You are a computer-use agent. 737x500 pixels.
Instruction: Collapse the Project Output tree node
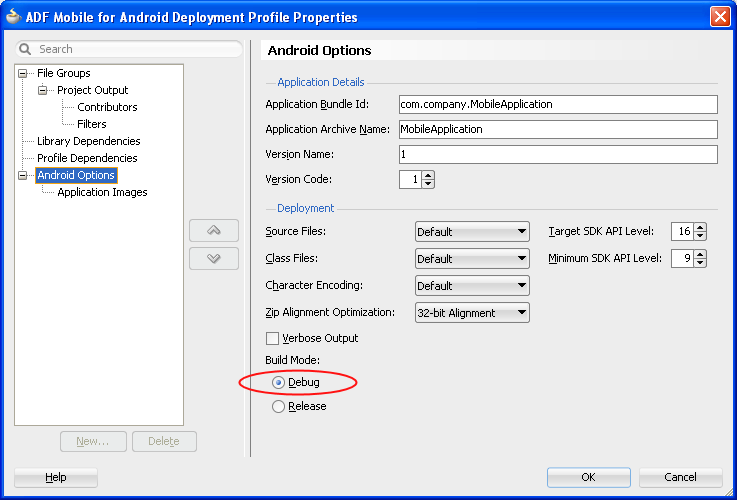click(42, 90)
